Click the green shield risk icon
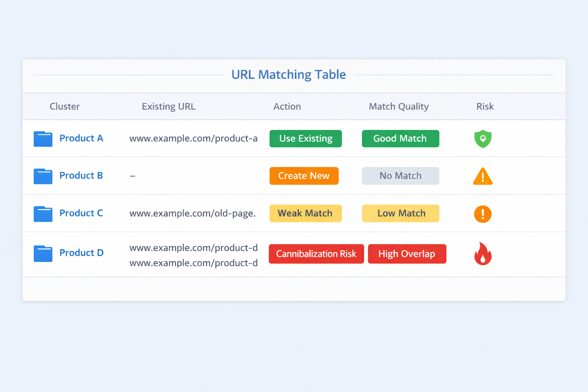This screenshot has width=588, height=392. click(483, 139)
